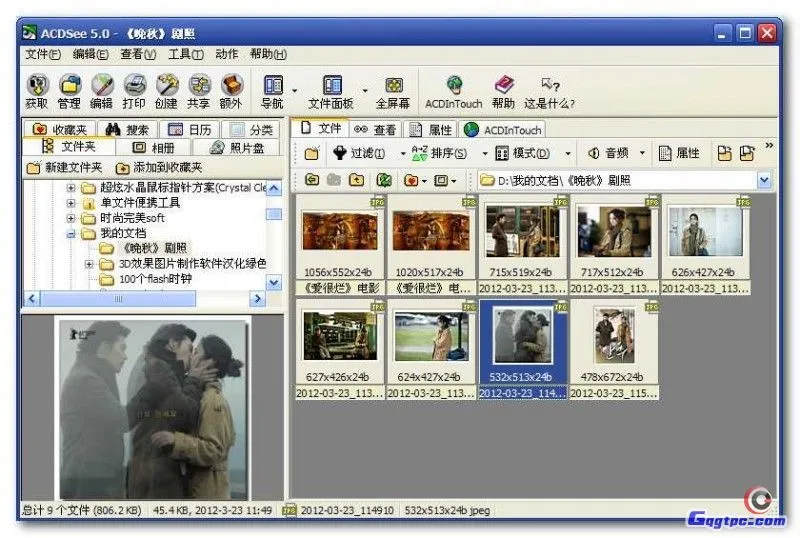Open the 动作 menu

point(227,54)
